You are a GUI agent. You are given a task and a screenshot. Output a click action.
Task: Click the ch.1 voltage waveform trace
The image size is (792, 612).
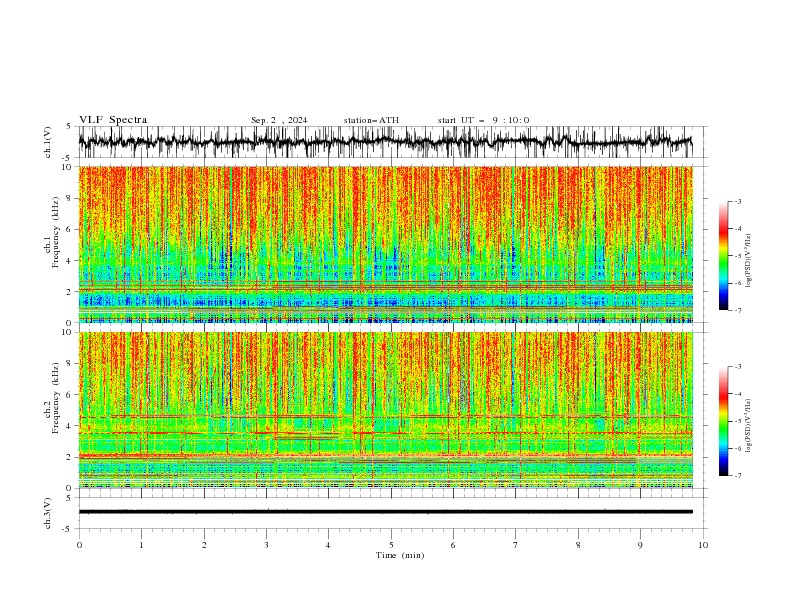pos(385,142)
